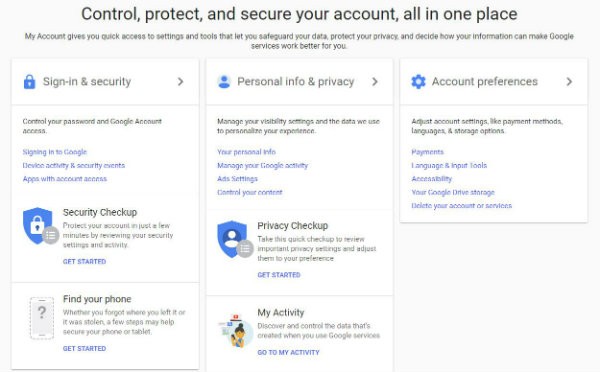
Task: Click Go to My Activity button
Action: (x=288, y=352)
